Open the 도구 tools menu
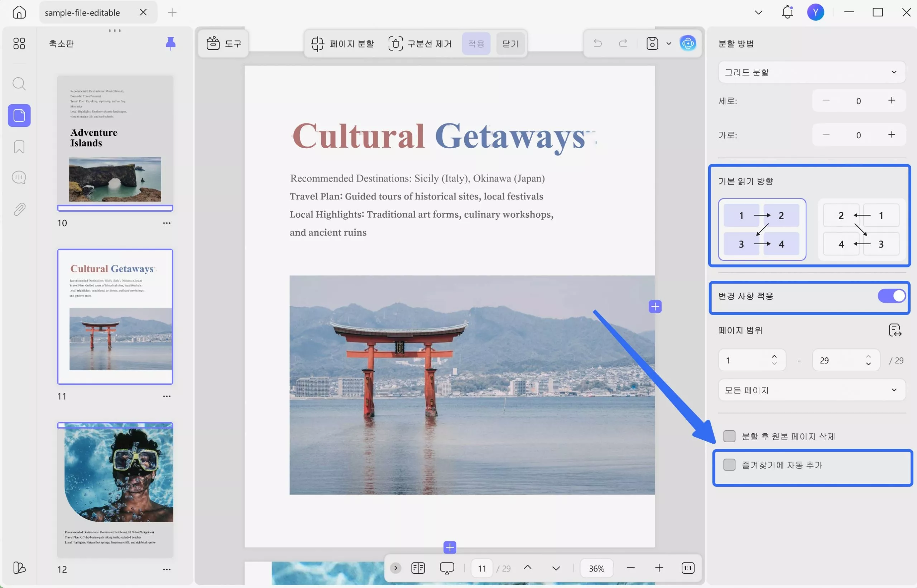917x588 pixels. (224, 43)
